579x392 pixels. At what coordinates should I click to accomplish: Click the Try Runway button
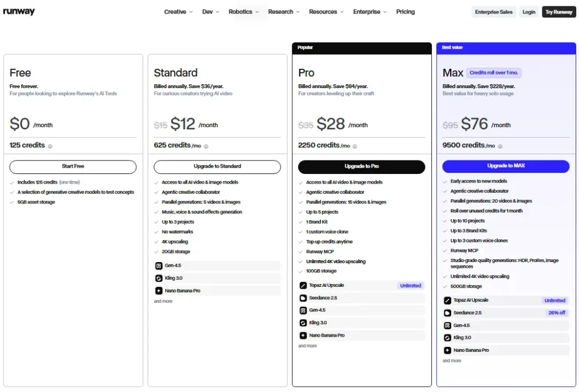(559, 12)
